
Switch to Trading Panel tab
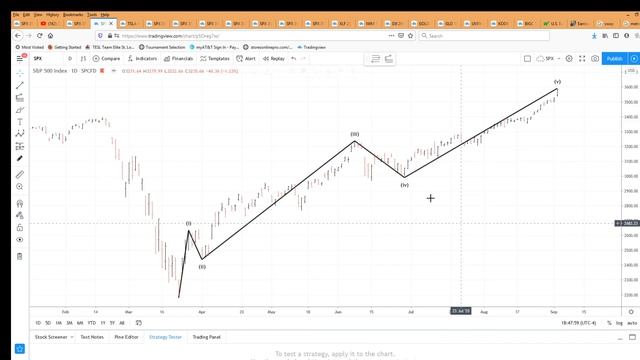point(207,337)
